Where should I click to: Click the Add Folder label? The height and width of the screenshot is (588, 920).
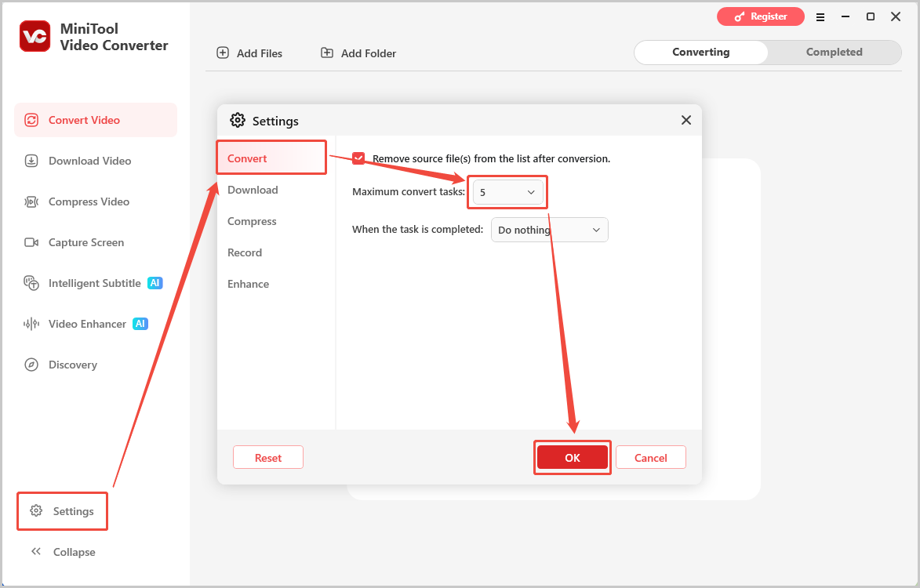[369, 53]
